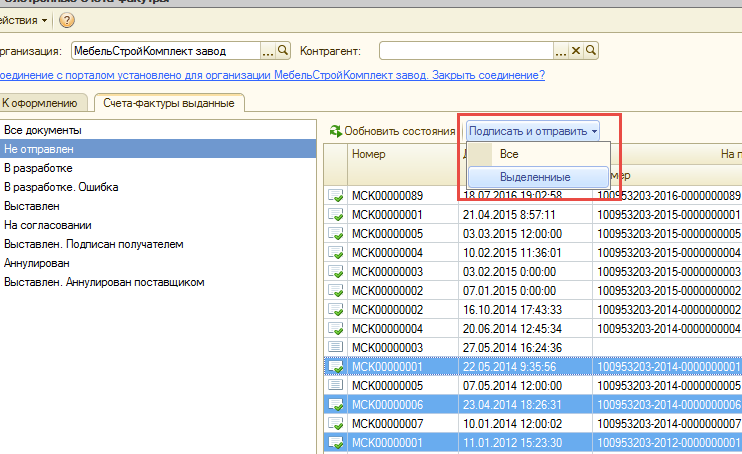The width and height of the screenshot is (742, 454).
Task: Select date cell 21.04.2015 8:57:11
Action: pos(525,215)
